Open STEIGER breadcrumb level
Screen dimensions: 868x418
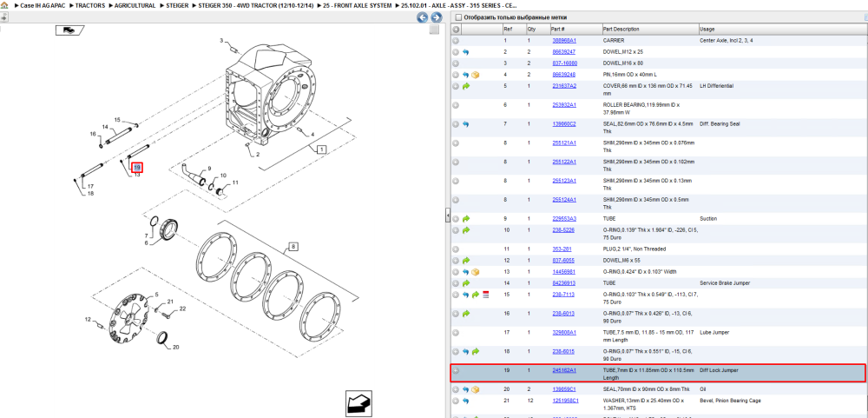pos(177,5)
